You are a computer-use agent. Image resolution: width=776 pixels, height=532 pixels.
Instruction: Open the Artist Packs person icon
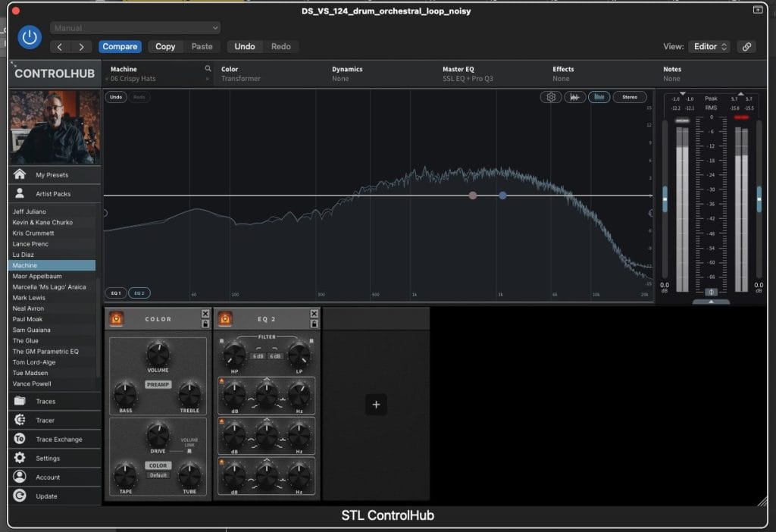pyautogui.click(x=20, y=193)
